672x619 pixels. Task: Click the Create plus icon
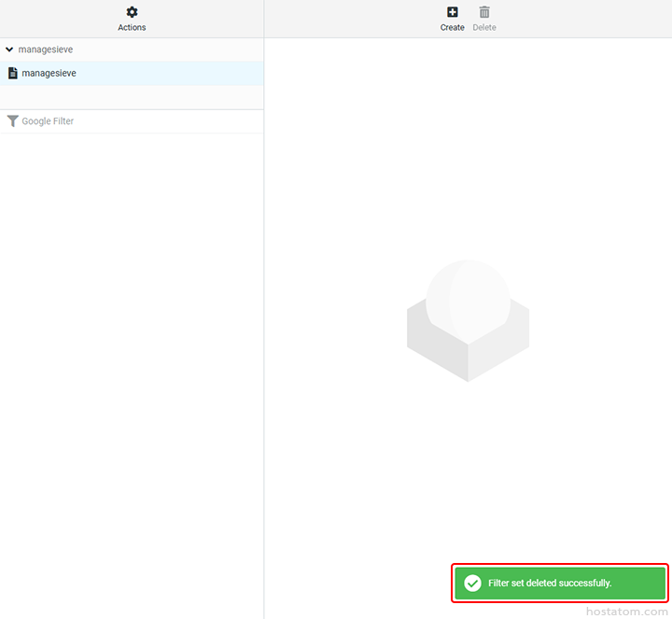[x=453, y=12]
